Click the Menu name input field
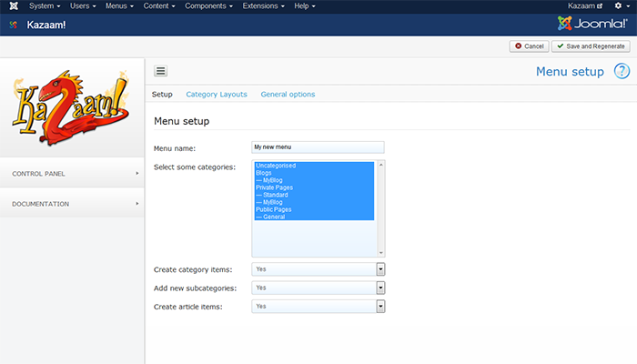 [x=318, y=147]
